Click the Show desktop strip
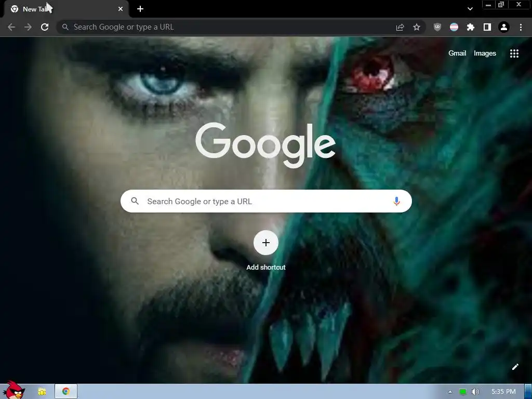Image resolution: width=532 pixels, height=399 pixels. coord(528,392)
